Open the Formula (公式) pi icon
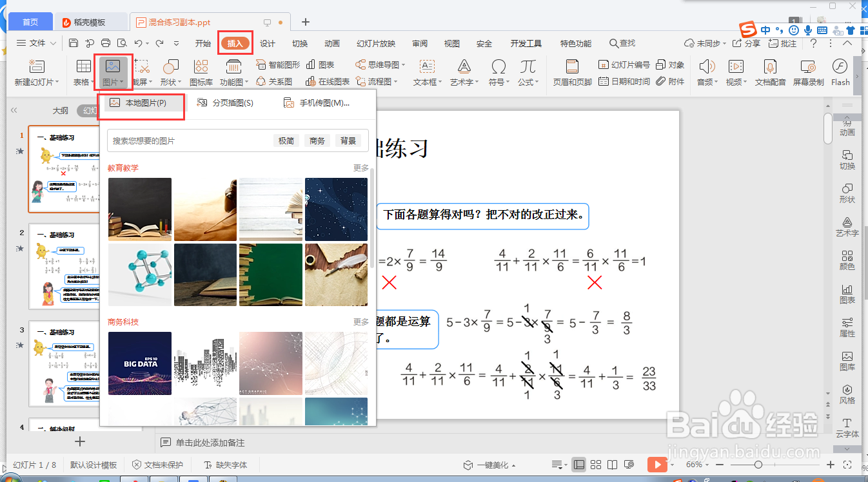The height and width of the screenshot is (482, 868). click(528, 66)
